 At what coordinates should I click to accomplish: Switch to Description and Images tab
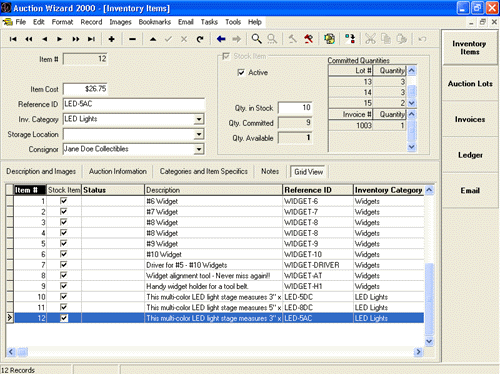(x=41, y=171)
